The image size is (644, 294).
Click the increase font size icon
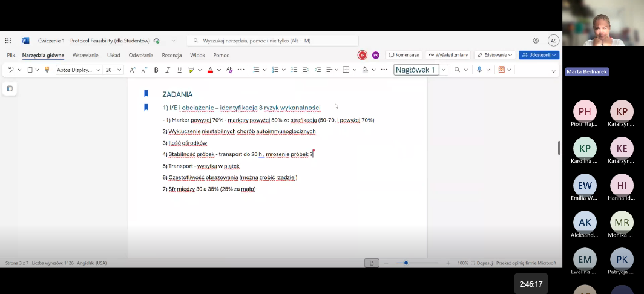[x=133, y=70]
